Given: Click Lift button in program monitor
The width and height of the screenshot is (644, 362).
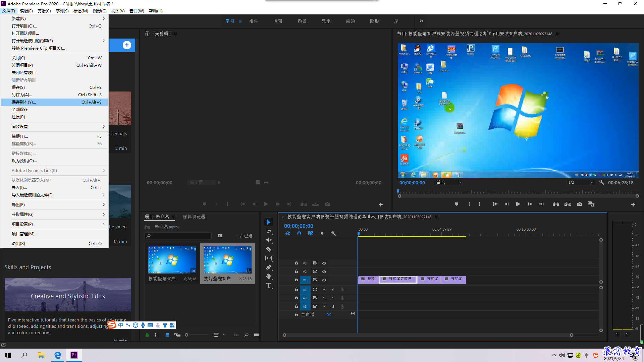Looking at the screenshot, I should tap(556, 204).
